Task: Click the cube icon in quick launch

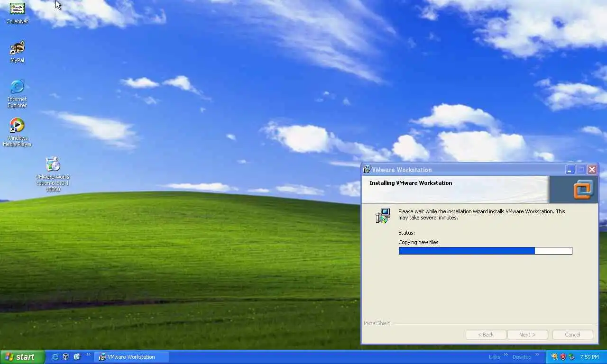Action: [x=66, y=357]
